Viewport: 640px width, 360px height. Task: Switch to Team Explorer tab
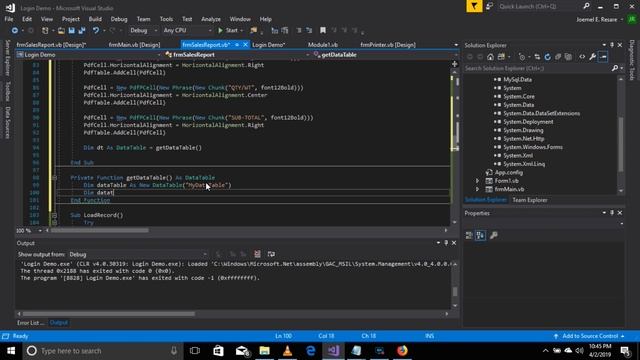530,200
